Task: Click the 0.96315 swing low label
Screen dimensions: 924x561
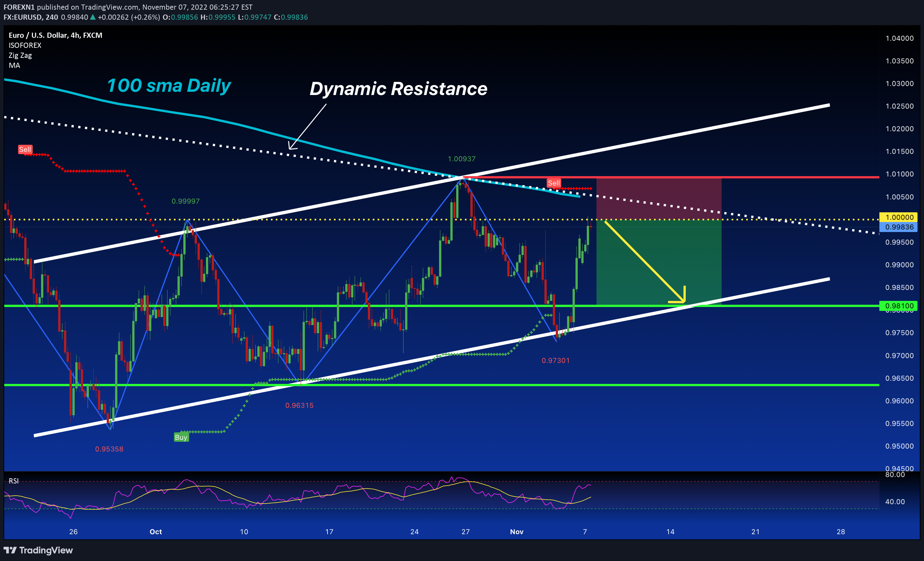Action: coord(299,406)
